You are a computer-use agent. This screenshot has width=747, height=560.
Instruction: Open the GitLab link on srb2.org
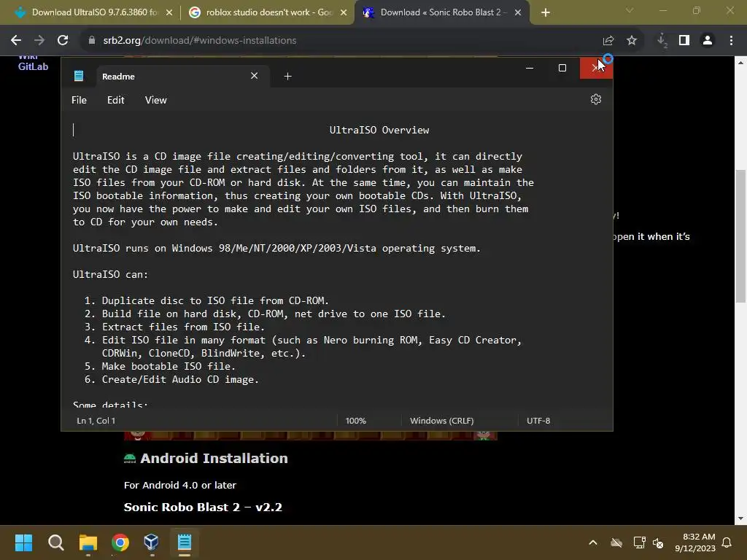[33, 66]
